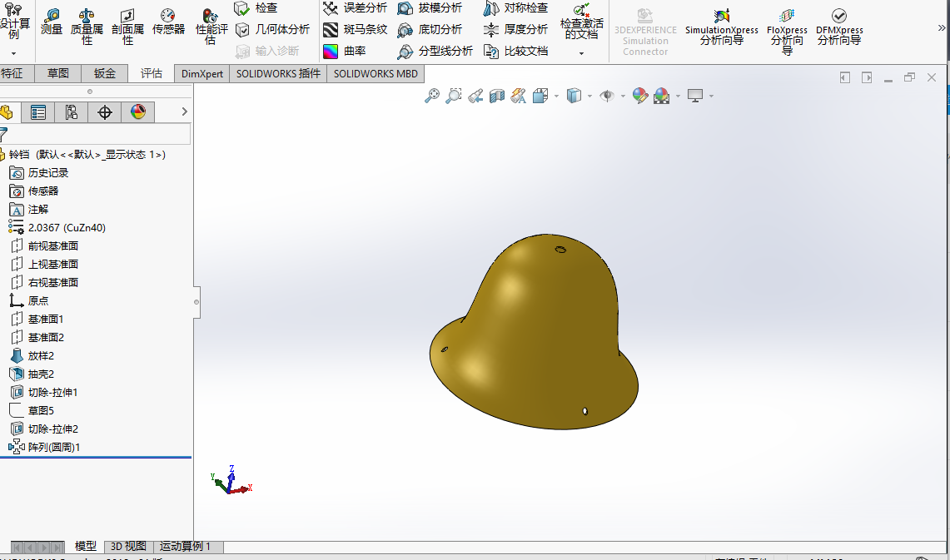Screen dimensions: 950x560
Task: Switch to 模型 bottom tab
Action: tap(86, 547)
